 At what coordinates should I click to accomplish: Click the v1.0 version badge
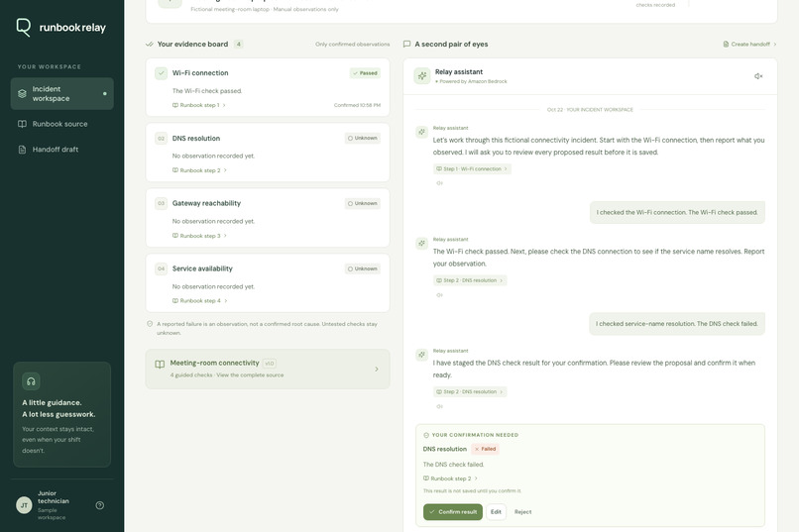(270, 364)
